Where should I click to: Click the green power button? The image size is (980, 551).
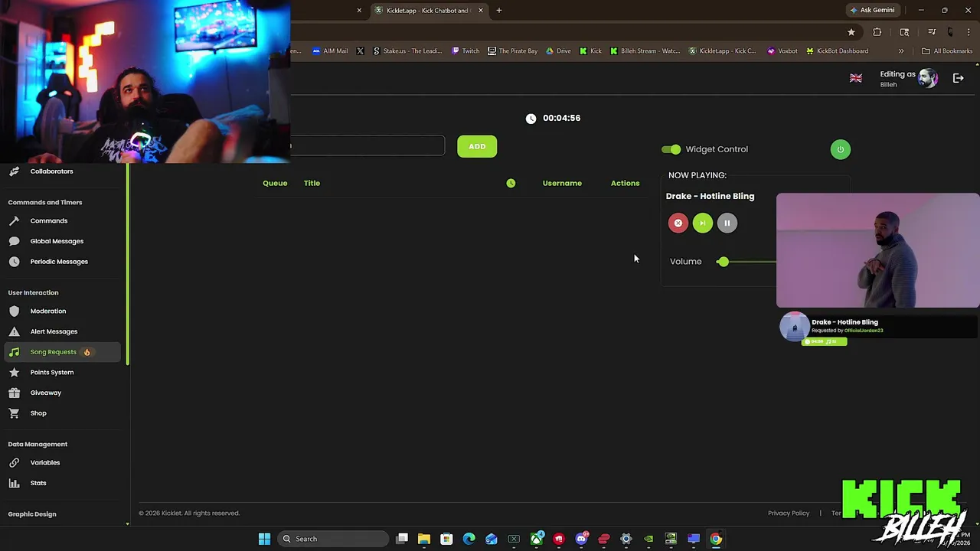[x=840, y=149]
